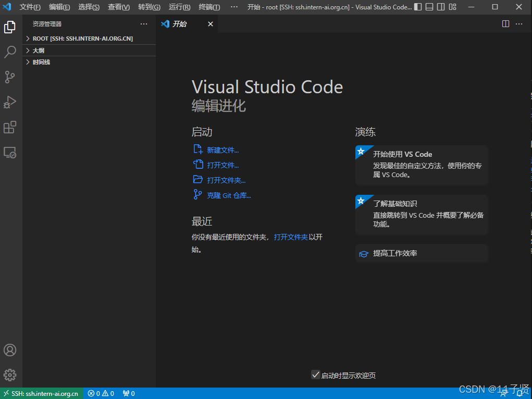The height and width of the screenshot is (399, 532).
Task: Select the 开始 editor tab
Action: click(x=187, y=24)
